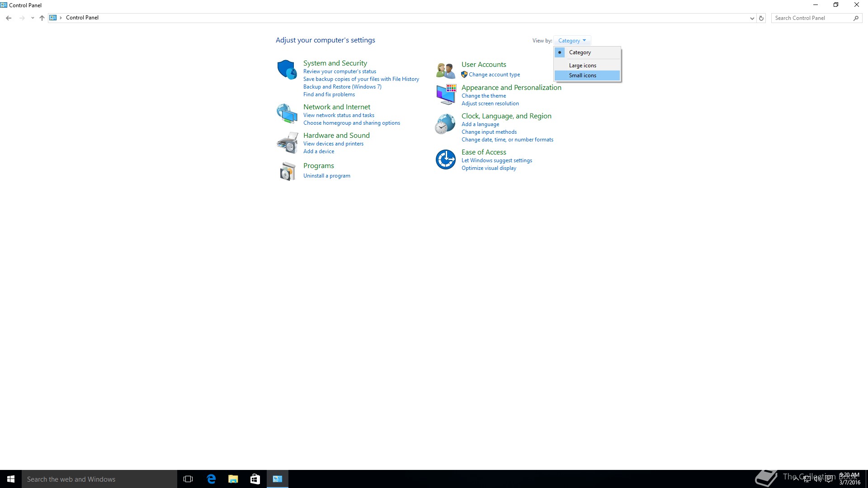868x488 pixels.
Task: Open System and Security shield icon
Action: (x=287, y=70)
